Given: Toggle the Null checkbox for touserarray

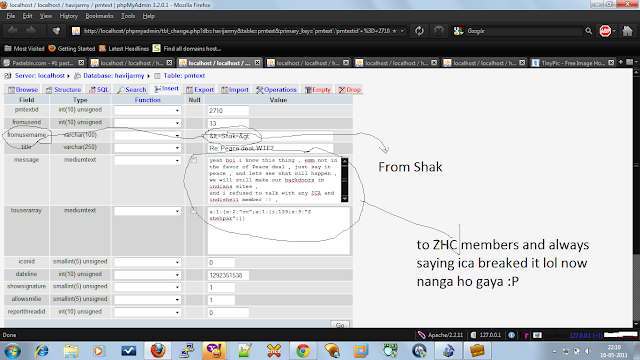Looking at the screenshot, I should 193,211.
